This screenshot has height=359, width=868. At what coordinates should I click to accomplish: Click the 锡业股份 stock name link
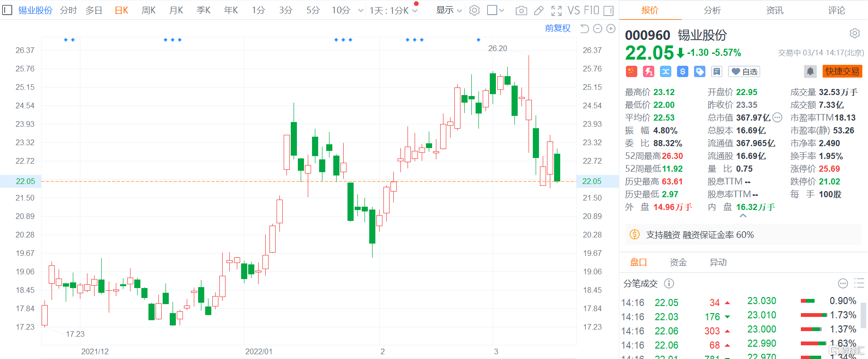(35, 10)
